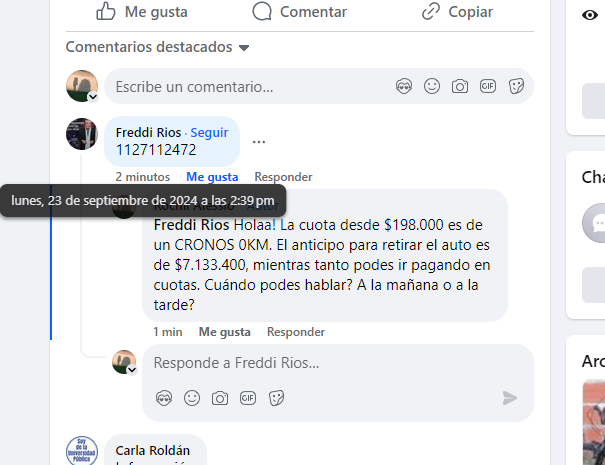The width and height of the screenshot is (605, 465).
Task: Open emoji picker in reply box
Action: [x=192, y=398]
